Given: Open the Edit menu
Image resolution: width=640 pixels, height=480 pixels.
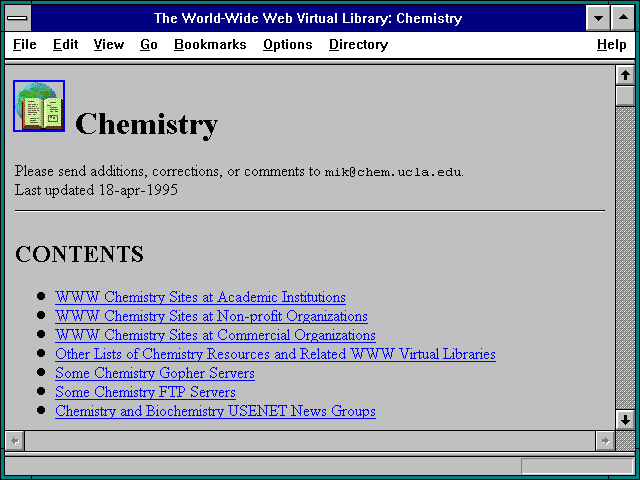Looking at the screenshot, I should [x=65, y=44].
